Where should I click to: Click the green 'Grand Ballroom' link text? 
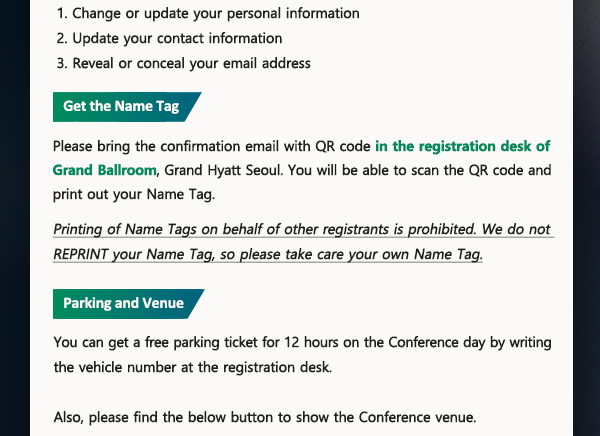click(x=104, y=170)
